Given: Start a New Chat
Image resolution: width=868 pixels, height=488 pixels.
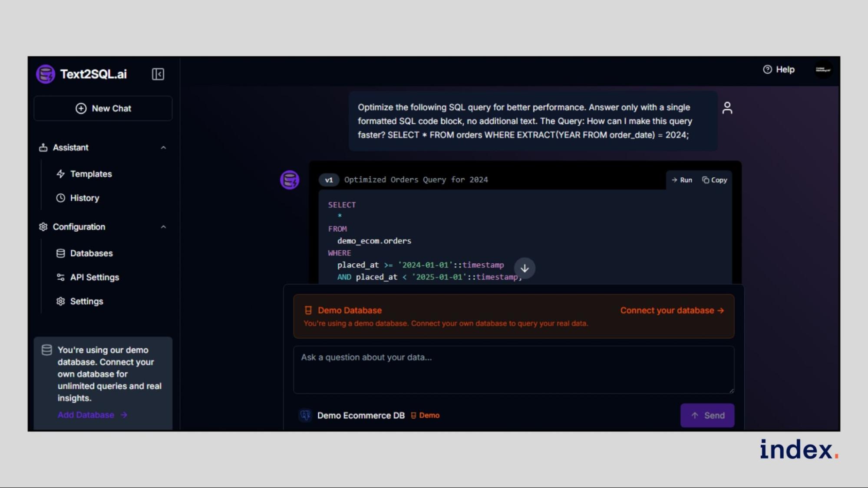Looking at the screenshot, I should (x=103, y=108).
